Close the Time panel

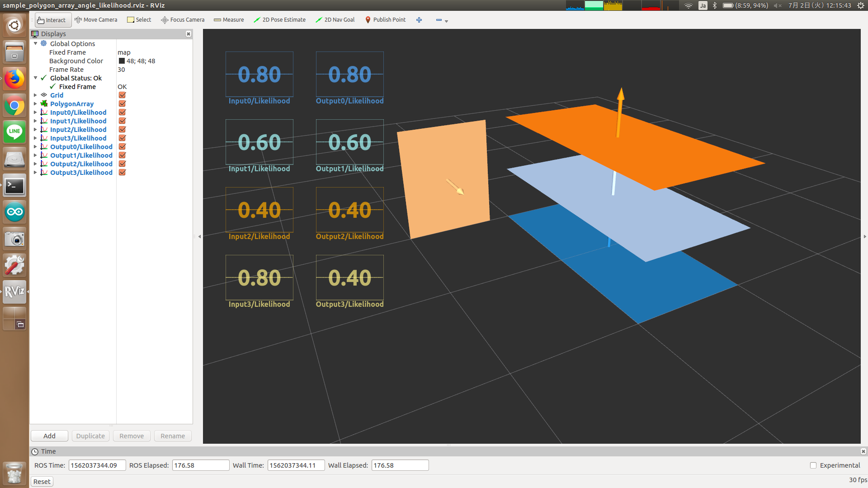(863, 451)
